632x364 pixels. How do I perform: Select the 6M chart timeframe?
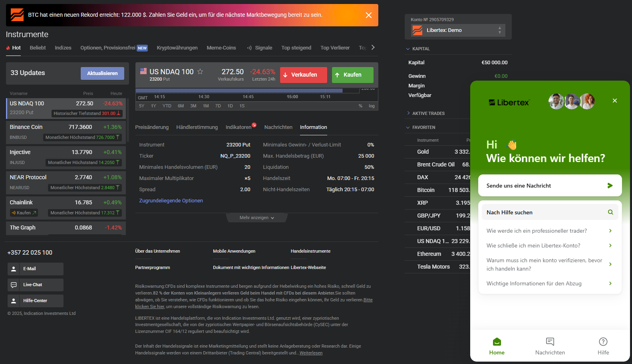(x=181, y=106)
